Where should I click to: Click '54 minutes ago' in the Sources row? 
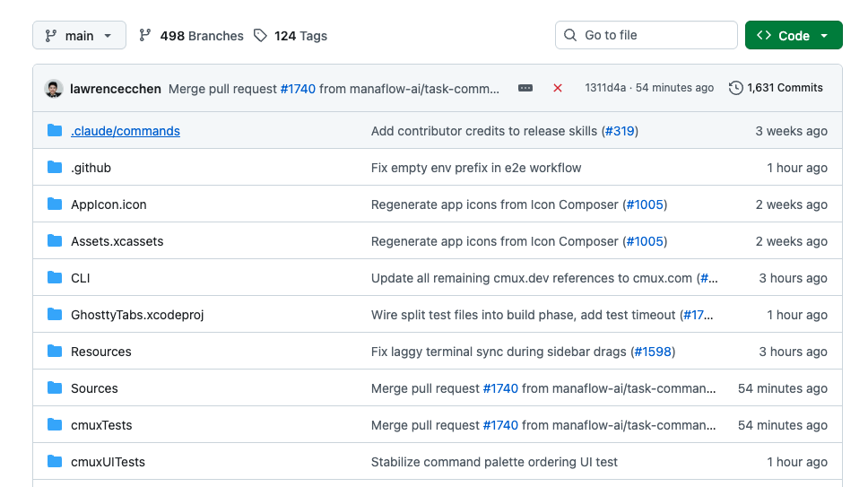(x=783, y=388)
